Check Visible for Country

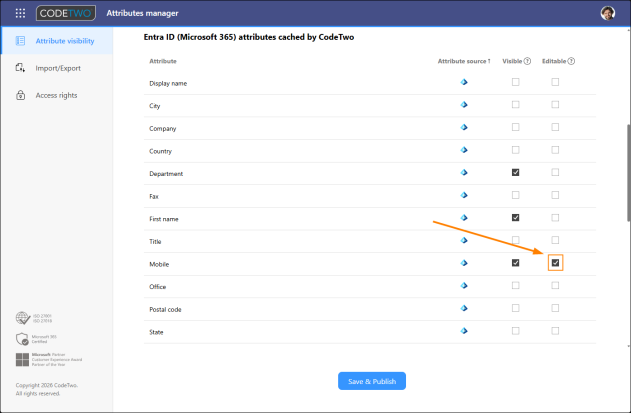(x=516, y=150)
